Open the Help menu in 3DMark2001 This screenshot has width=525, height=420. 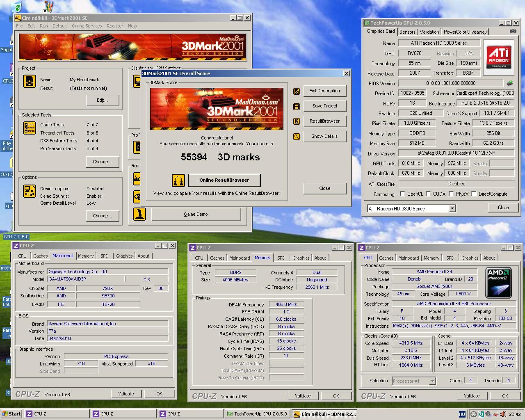pos(132,26)
